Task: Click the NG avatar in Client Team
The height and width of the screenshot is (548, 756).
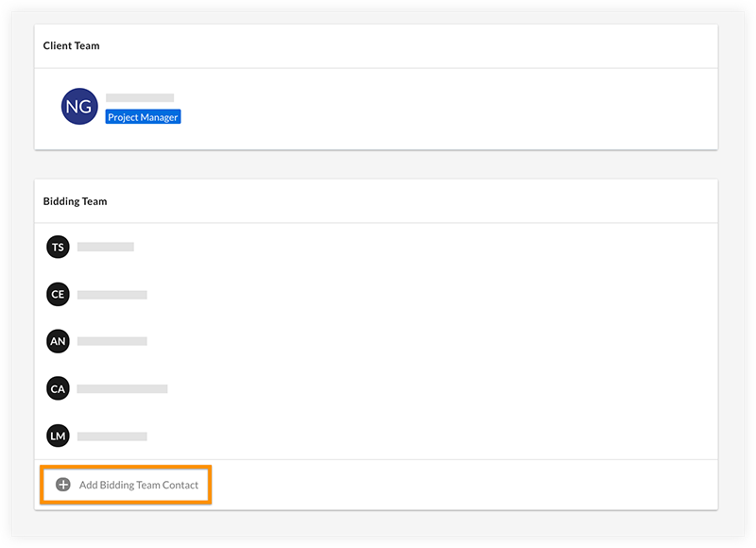Action: (x=78, y=107)
